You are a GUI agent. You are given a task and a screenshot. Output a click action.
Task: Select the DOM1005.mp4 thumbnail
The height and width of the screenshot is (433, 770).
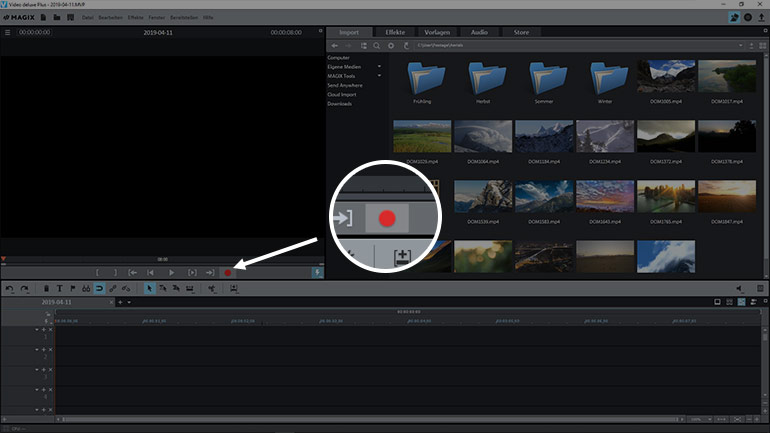[x=666, y=77]
